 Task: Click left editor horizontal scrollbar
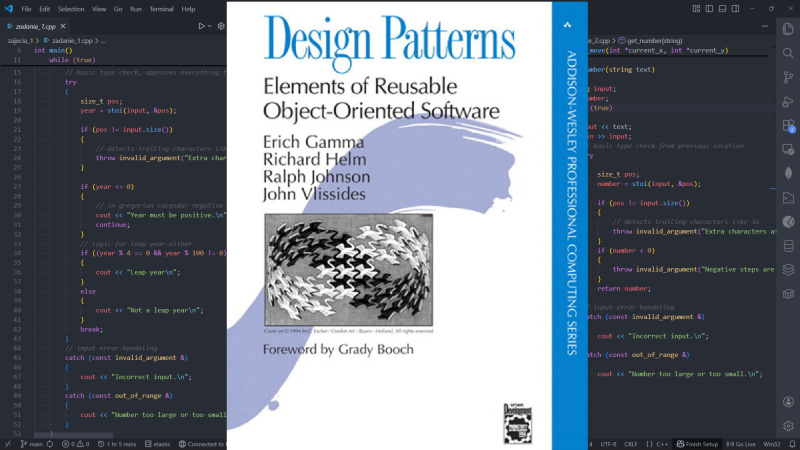point(74,435)
